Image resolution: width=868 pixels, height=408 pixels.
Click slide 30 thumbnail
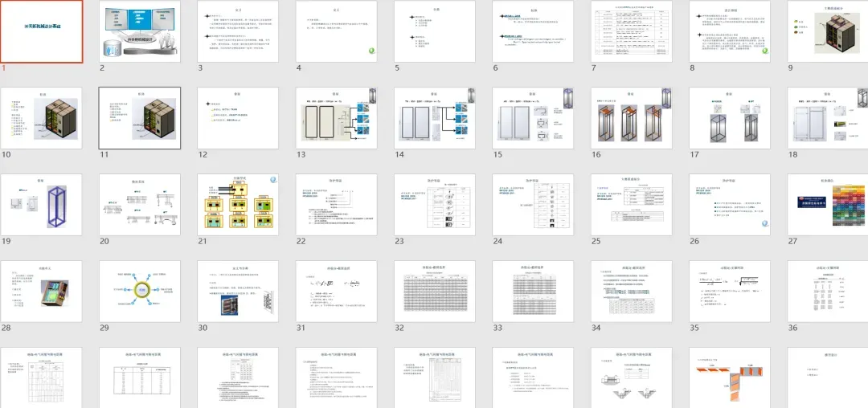click(x=238, y=292)
